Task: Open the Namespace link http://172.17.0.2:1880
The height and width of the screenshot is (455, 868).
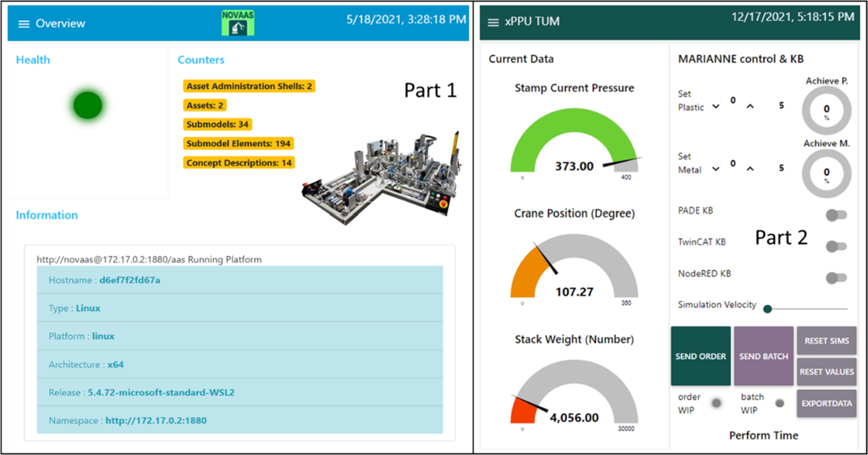Action: tap(155, 420)
